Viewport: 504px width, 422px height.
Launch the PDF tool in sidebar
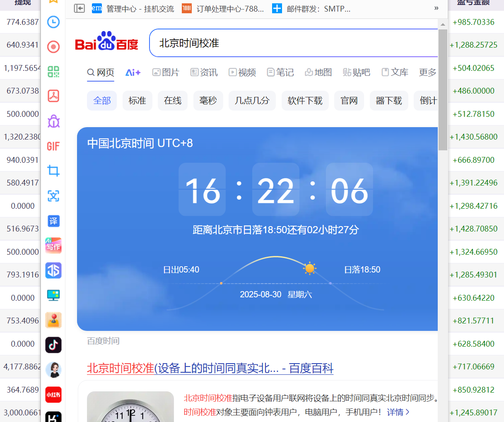click(53, 96)
